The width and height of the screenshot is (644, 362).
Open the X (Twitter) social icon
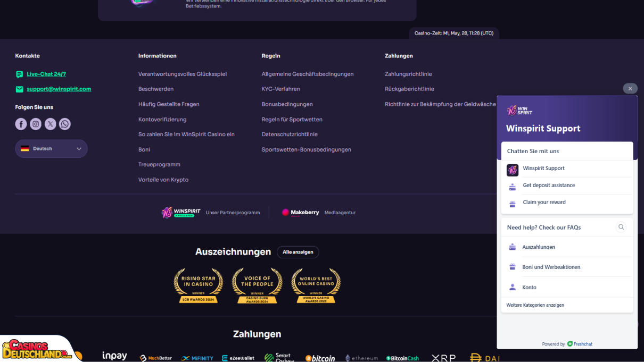[x=50, y=124]
